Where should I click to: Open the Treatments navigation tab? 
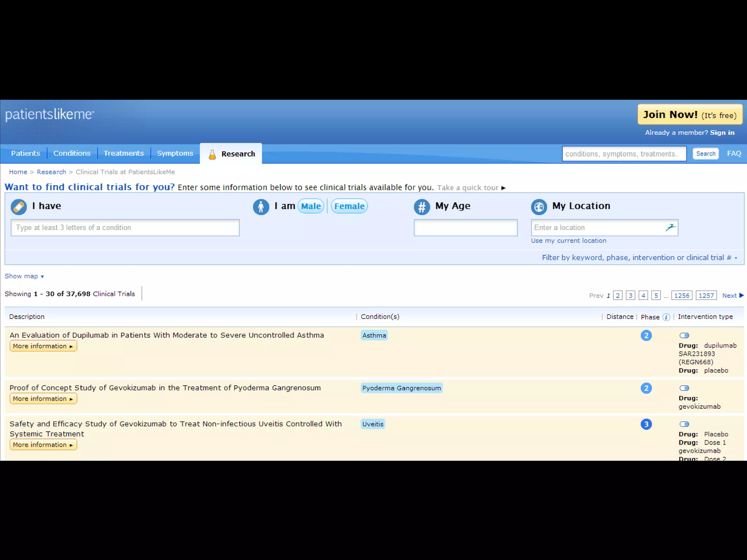pos(124,153)
